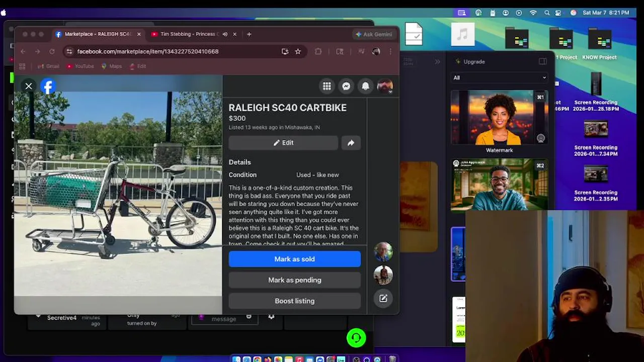Viewport: 644px width, 362px height.
Task: Open a new Chrome tab
Action: click(x=249, y=34)
